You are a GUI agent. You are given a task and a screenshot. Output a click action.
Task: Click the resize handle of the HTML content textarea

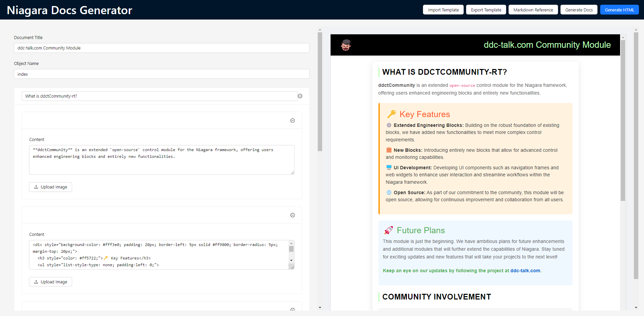coord(292,267)
